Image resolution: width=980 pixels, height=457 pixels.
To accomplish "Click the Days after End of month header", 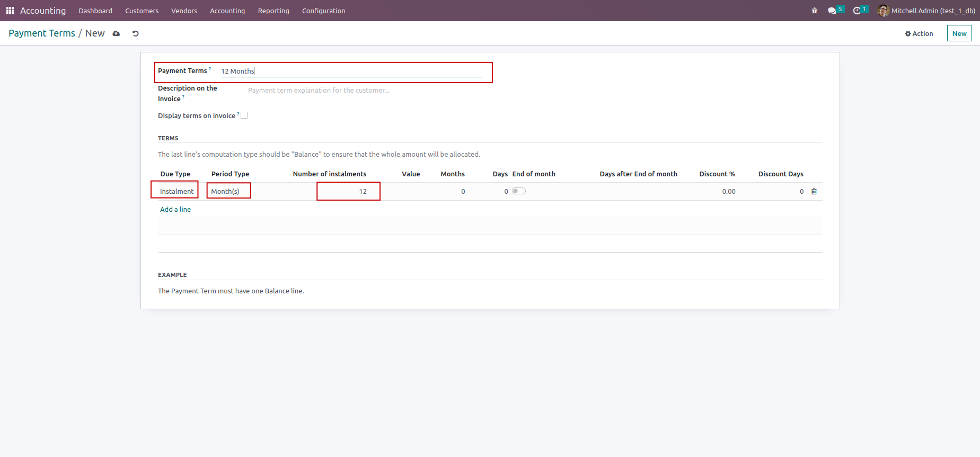I will pos(639,174).
